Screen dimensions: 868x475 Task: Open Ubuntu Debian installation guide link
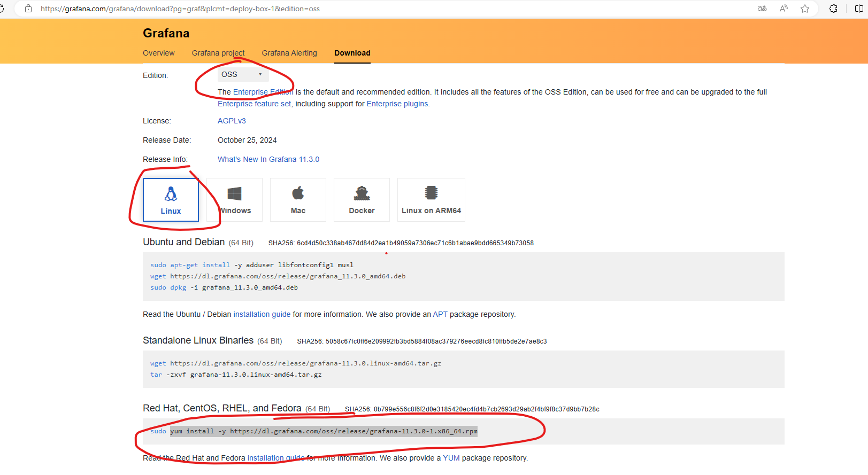click(262, 314)
